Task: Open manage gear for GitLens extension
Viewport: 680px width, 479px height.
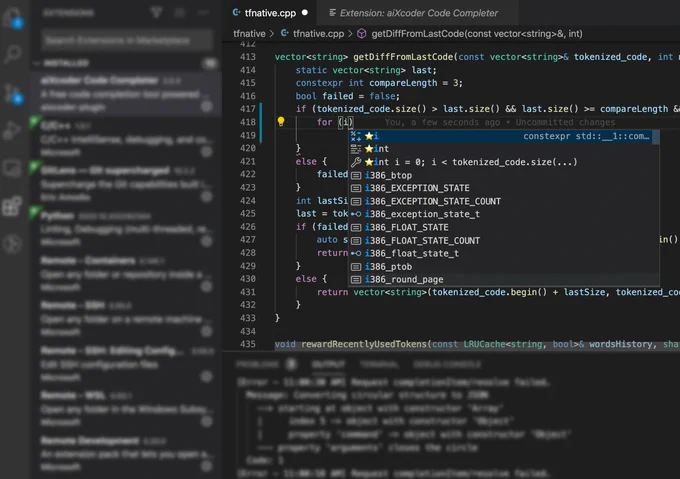Action: [207, 196]
